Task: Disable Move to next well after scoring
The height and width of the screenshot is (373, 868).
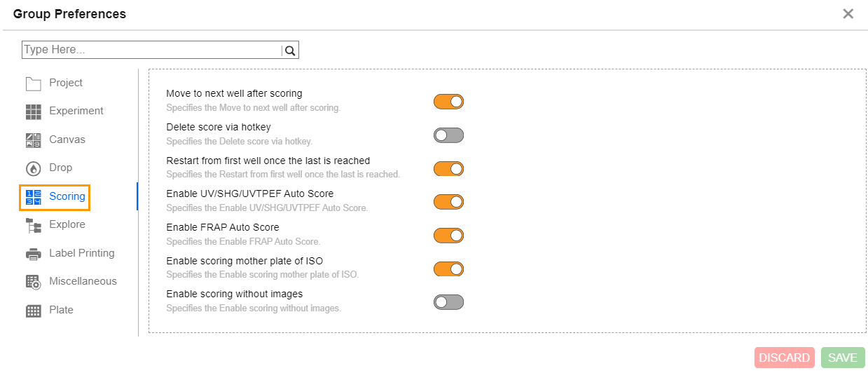Action: coord(448,102)
